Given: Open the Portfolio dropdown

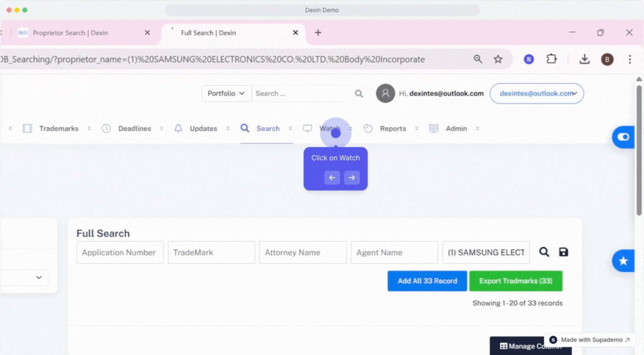Looking at the screenshot, I should pos(226,94).
